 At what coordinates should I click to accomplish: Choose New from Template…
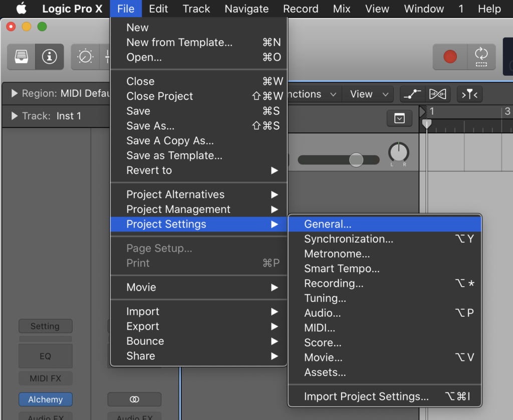pos(199,42)
